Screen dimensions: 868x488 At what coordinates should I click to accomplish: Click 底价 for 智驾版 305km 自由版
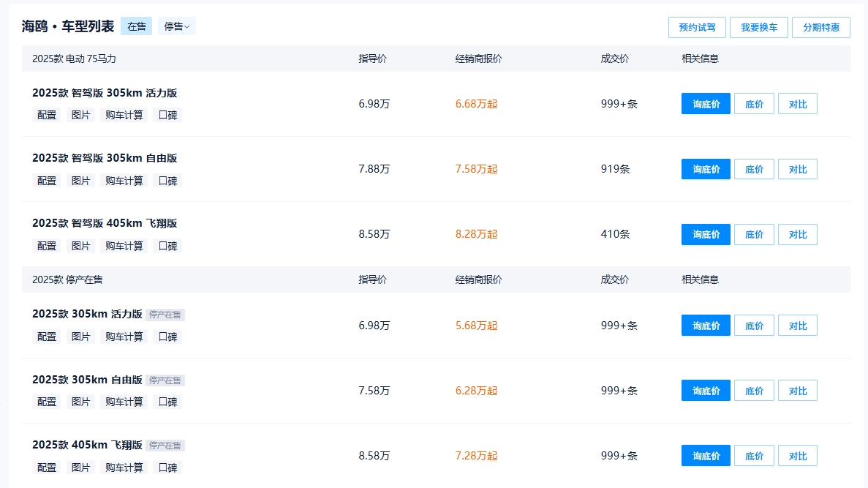pyautogui.click(x=754, y=169)
